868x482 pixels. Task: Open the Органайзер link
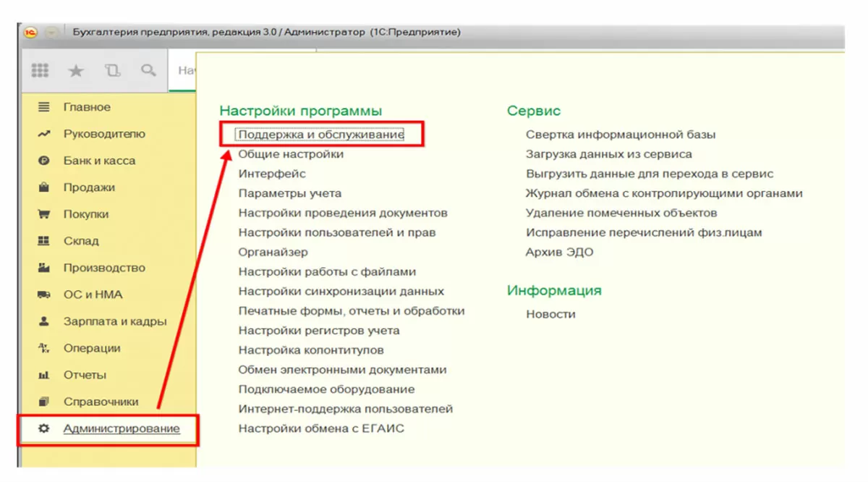[273, 252]
